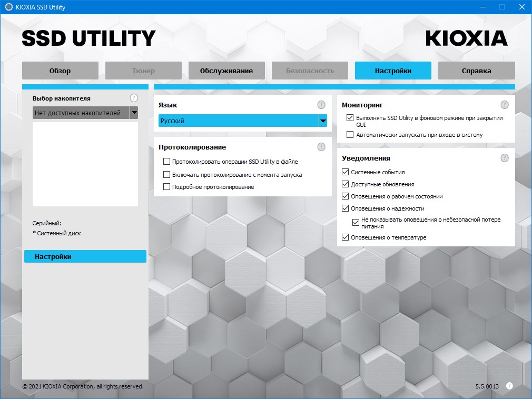This screenshot has width=532, height=399.
Task: Go to the Справка tab
Action: click(476, 70)
